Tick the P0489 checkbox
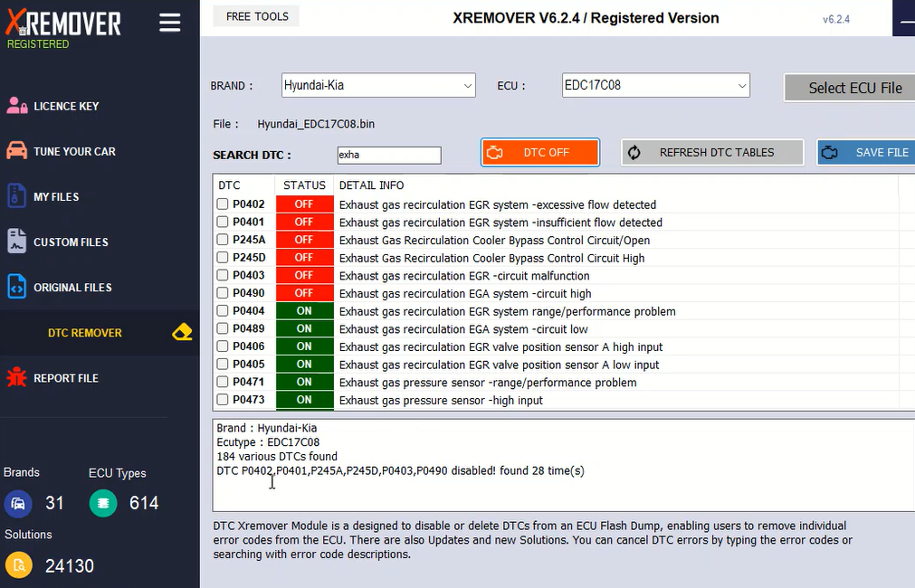The height and width of the screenshot is (588, 915). click(223, 328)
